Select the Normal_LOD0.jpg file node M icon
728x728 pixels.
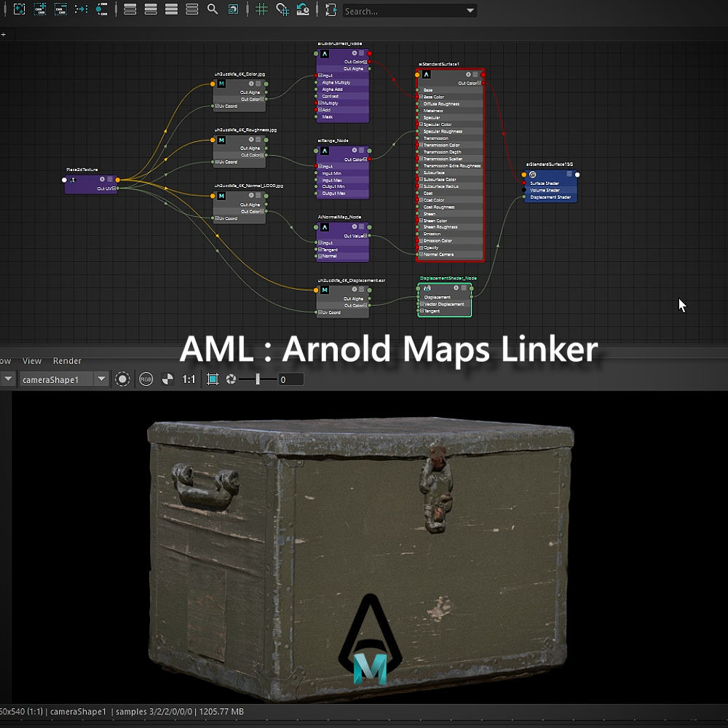tap(221, 196)
